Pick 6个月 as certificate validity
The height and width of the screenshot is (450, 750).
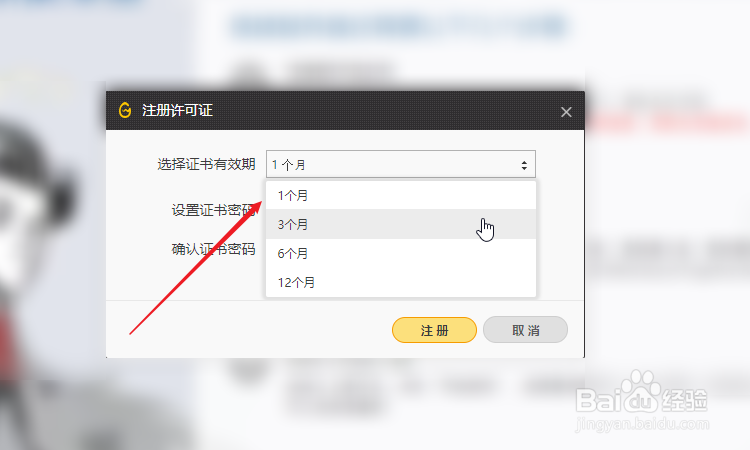click(401, 253)
